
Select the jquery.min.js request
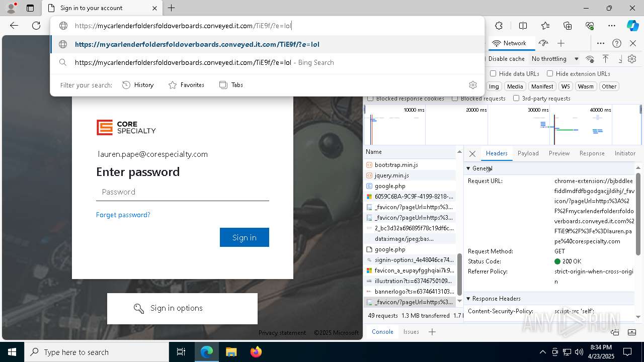tap(410, 175)
